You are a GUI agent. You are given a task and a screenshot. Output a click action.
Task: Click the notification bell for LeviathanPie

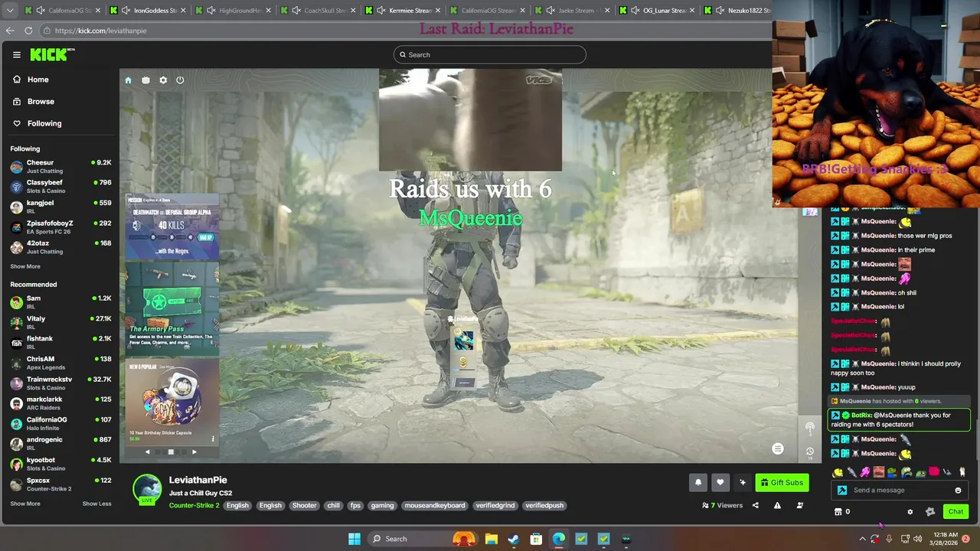point(698,482)
